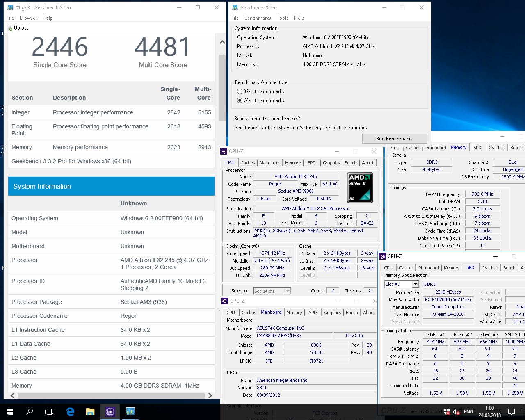Click the System Information header in Geekbench
This screenshot has height=420, width=525.
point(111,186)
